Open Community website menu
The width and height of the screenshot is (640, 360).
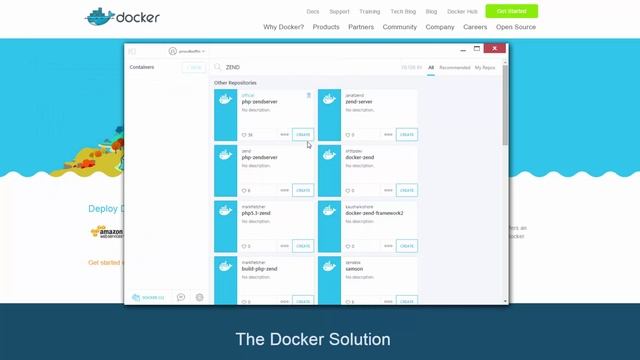pyautogui.click(x=400, y=27)
